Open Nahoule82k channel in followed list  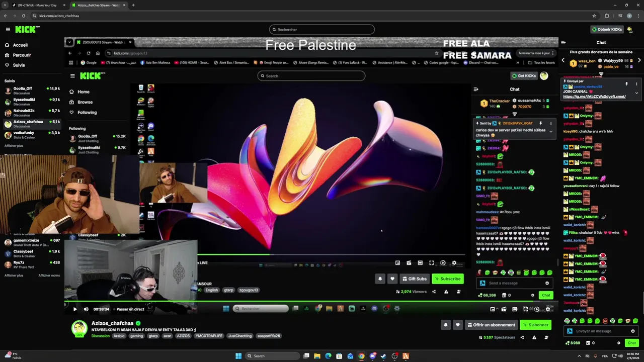click(x=32, y=113)
